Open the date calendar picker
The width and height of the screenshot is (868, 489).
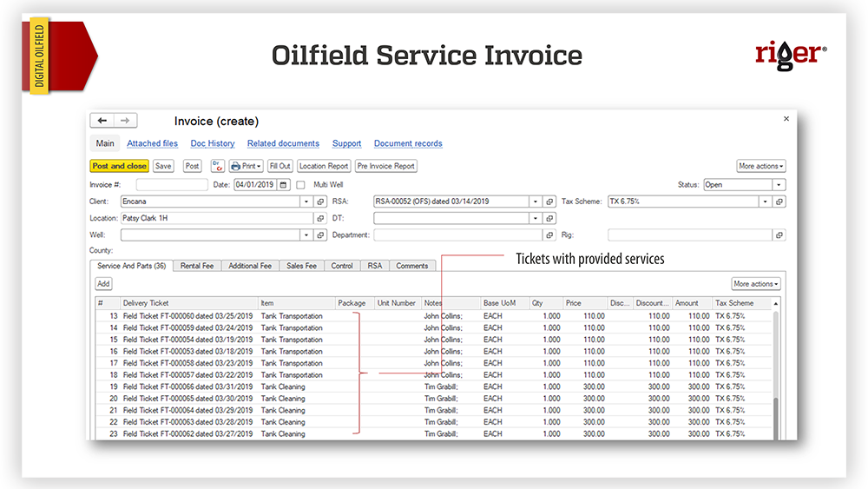[283, 185]
